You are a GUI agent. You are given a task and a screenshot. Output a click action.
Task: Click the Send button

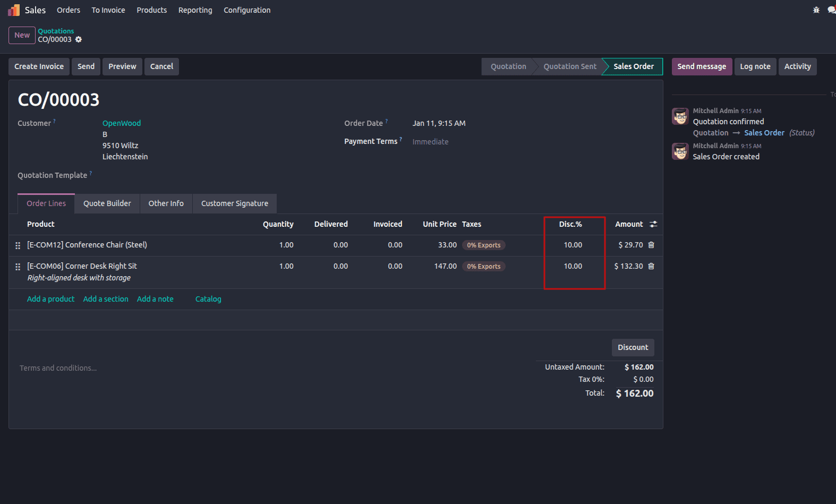(86, 66)
